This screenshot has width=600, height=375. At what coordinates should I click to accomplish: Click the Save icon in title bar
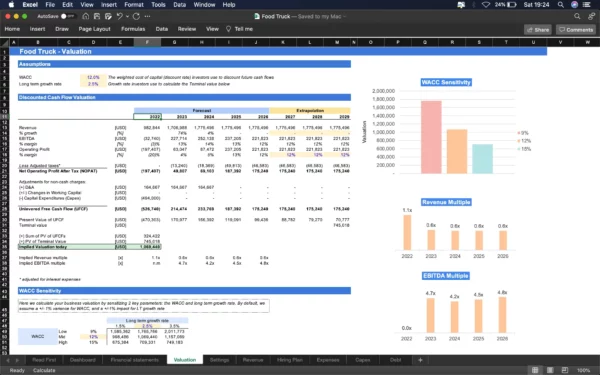(97, 16)
